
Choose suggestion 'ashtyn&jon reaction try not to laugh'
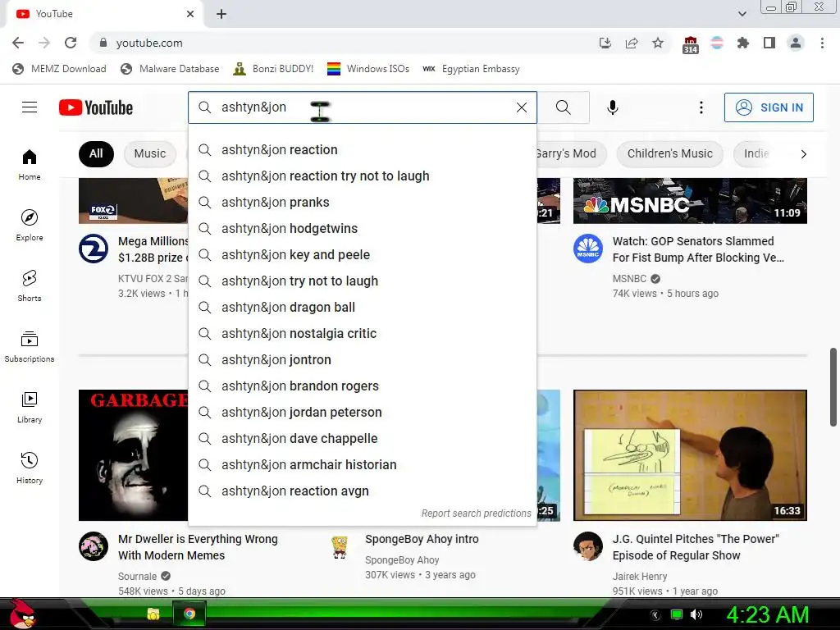click(x=363, y=176)
